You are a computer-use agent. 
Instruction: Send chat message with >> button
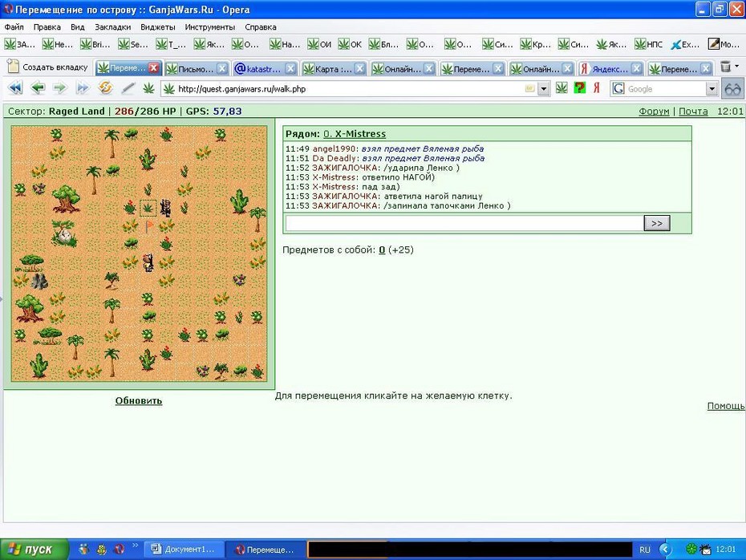[x=656, y=223]
